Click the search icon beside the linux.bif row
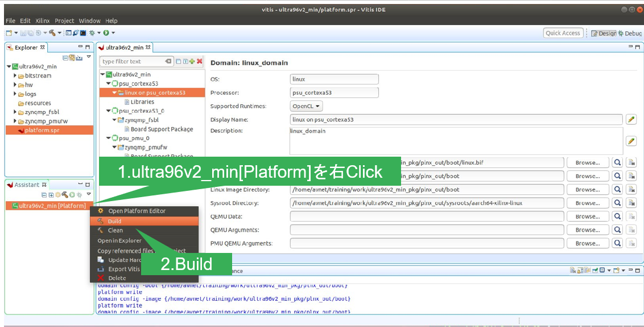 click(617, 162)
